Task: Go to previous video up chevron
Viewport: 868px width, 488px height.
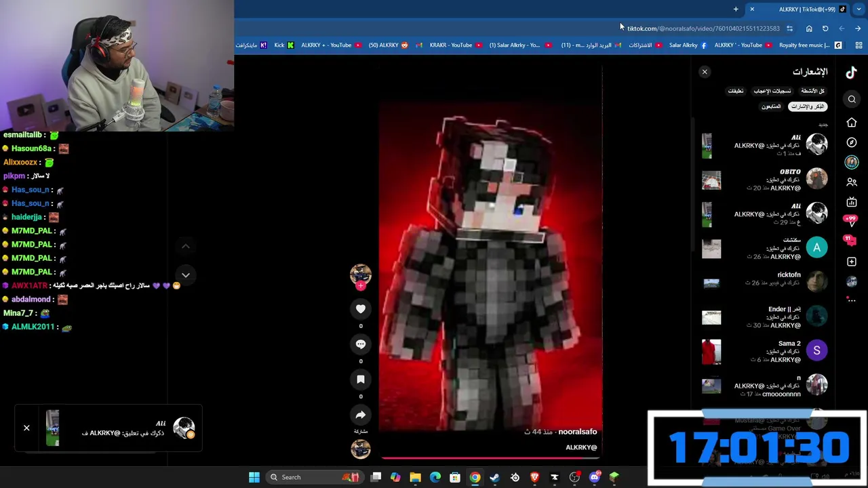Action: click(185, 246)
